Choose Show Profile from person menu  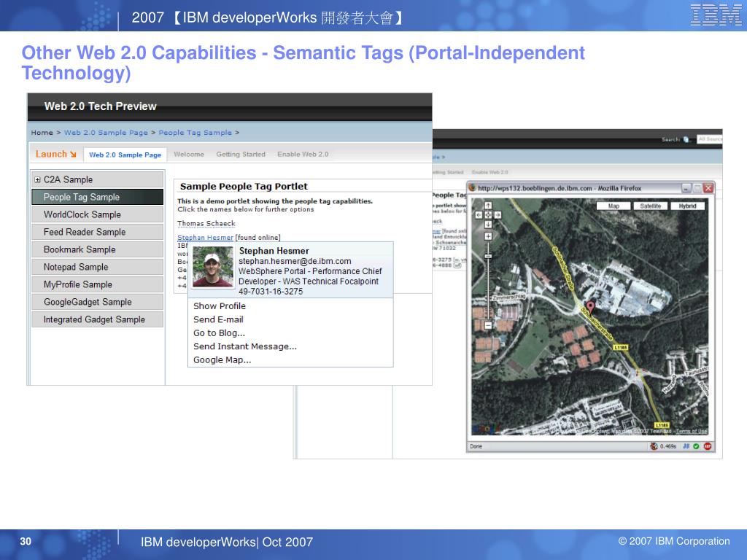click(220, 306)
